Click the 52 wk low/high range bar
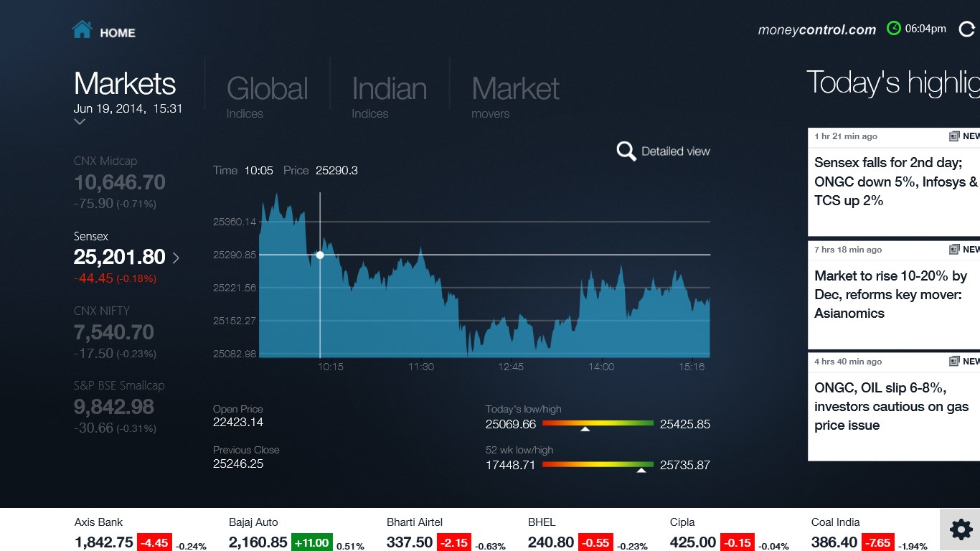Screen dimensions: 980x551 tap(598, 465)
